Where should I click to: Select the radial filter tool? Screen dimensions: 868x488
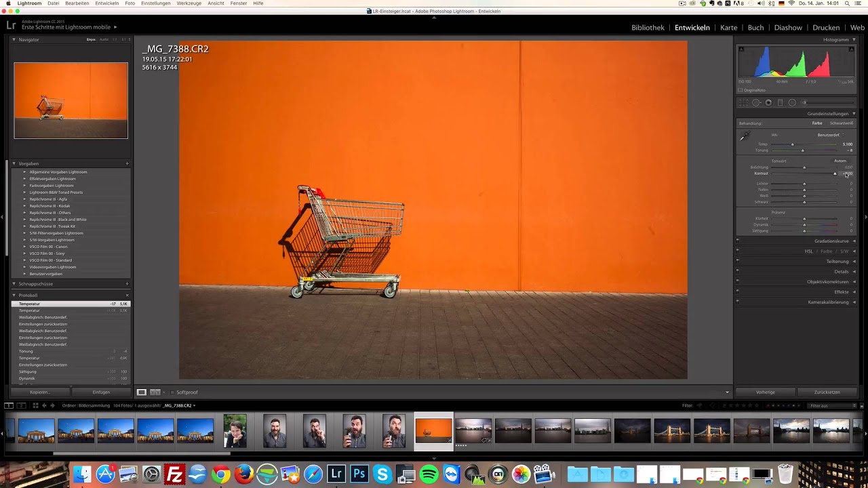(x=792, y=103)
